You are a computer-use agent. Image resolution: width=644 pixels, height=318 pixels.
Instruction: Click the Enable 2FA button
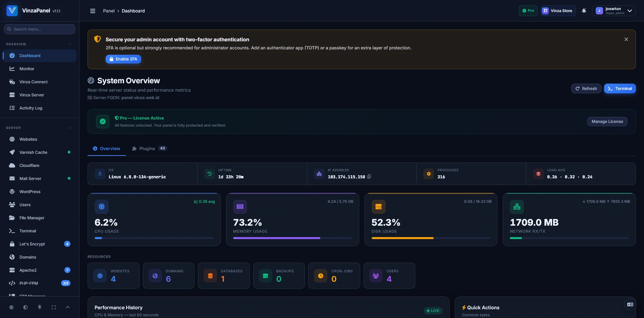(123, 59)
